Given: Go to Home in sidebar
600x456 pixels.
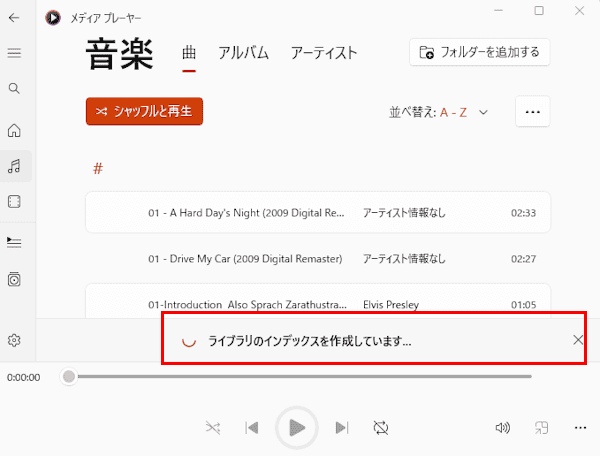Looking at the screenshot, I should (x=14, y=130).
